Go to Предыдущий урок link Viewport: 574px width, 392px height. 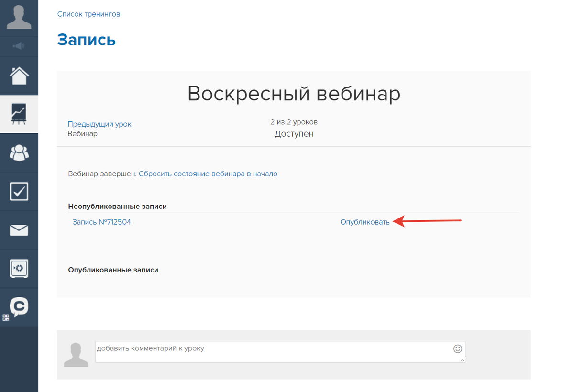click(x=99, y=124)
